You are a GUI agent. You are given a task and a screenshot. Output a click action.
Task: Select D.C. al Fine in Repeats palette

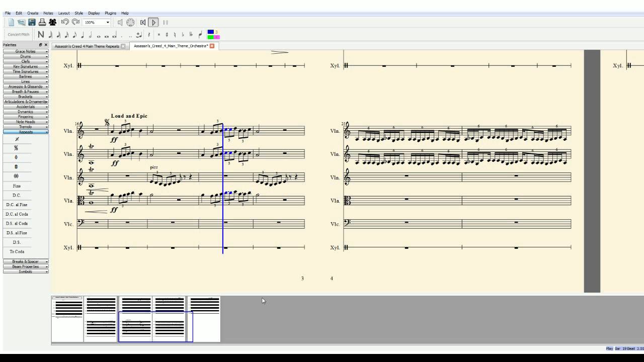pyautogui.click(x=17, y=205)
